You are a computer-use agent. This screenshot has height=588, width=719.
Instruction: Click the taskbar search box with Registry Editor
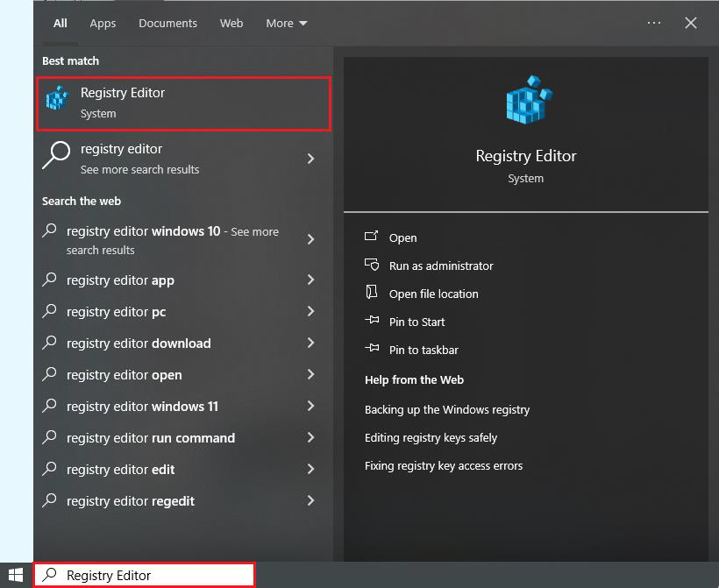tap(145, 575)
